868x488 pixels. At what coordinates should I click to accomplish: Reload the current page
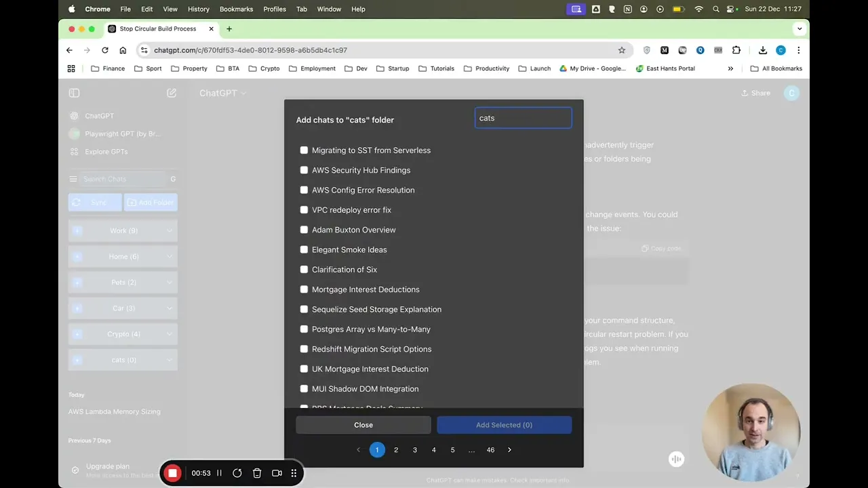click(105, 50)
